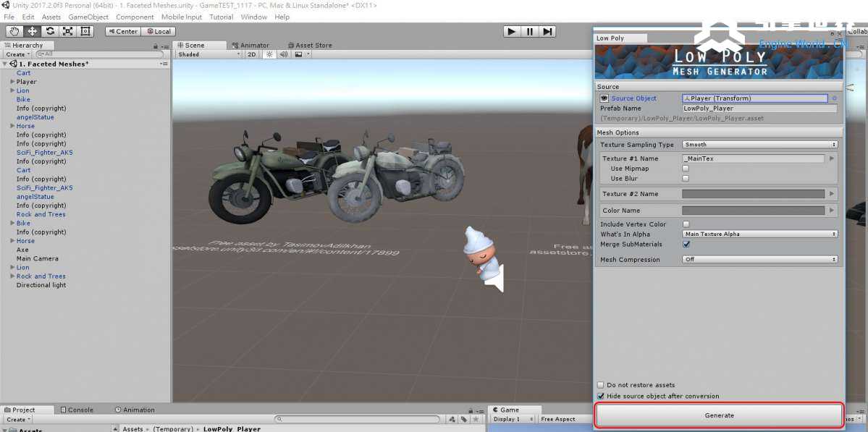Image resolution: width=868 pixels, height=432 pixels.
Task: Click the Hierarchy panel lock icon
Action: 156,46
